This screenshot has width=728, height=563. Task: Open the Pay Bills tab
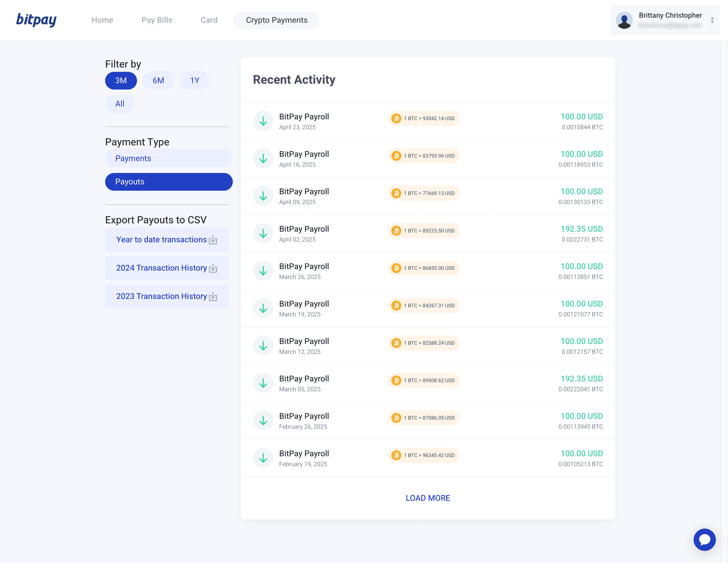pos(157,20)
